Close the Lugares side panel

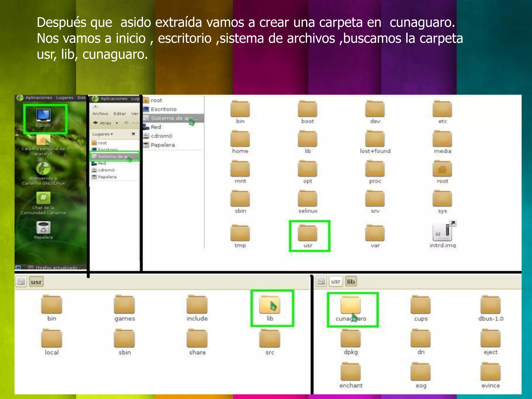(133, 134)
